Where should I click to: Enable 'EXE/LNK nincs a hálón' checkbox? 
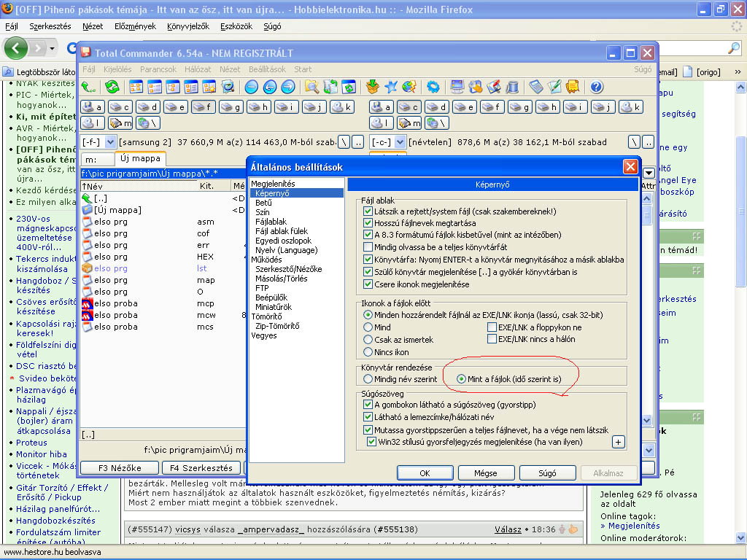[492, 339]
